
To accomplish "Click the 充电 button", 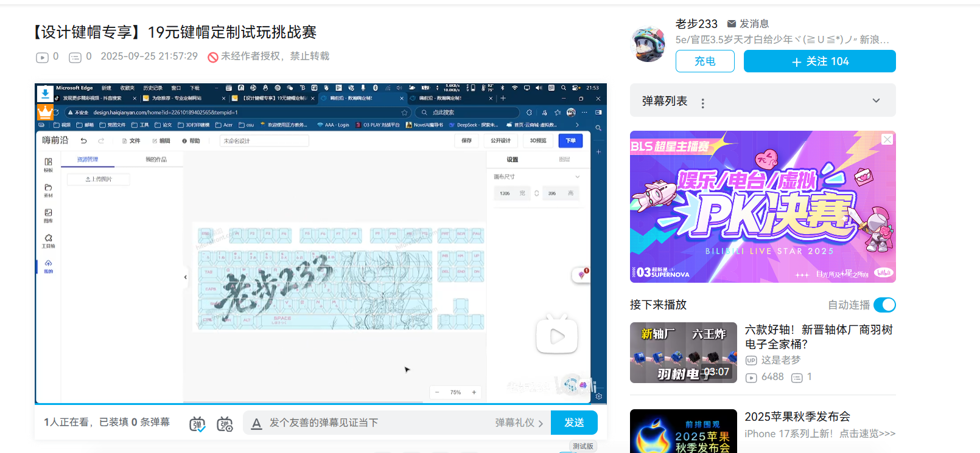I will tap(705, 61).
